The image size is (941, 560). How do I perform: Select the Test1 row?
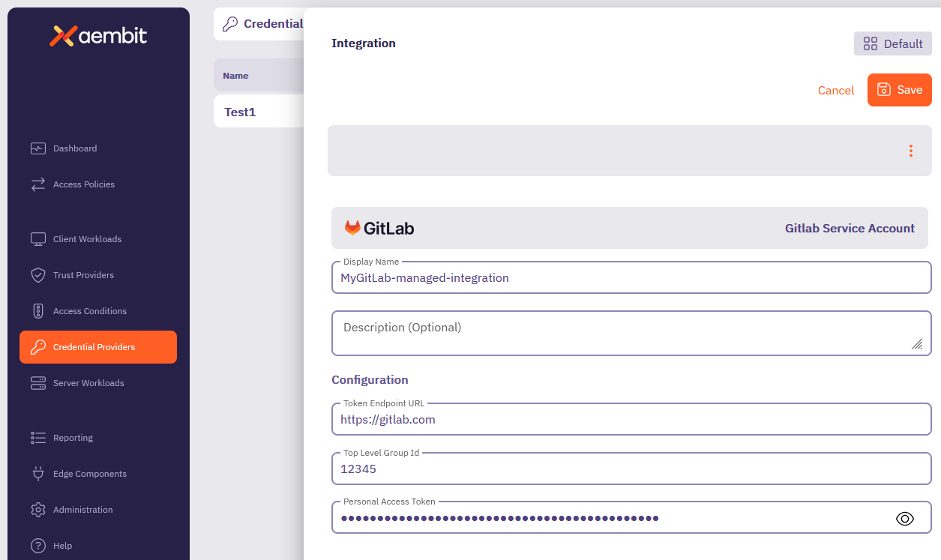[259, 111]
